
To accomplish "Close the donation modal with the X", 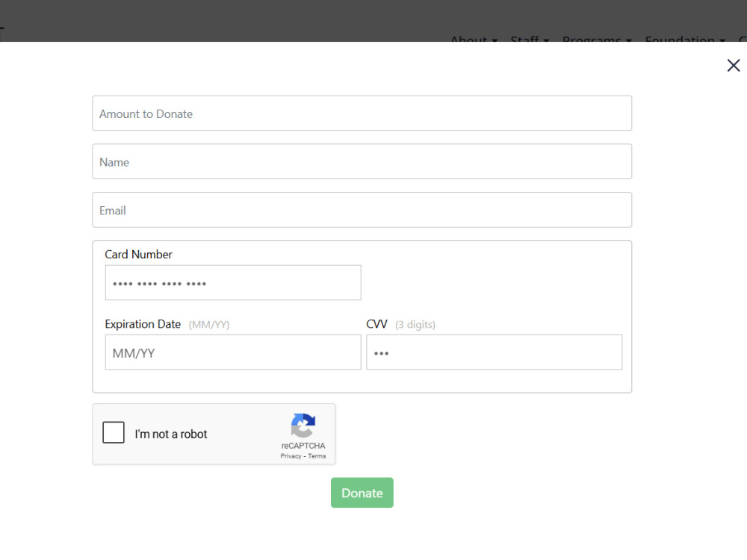I will 734,65.
